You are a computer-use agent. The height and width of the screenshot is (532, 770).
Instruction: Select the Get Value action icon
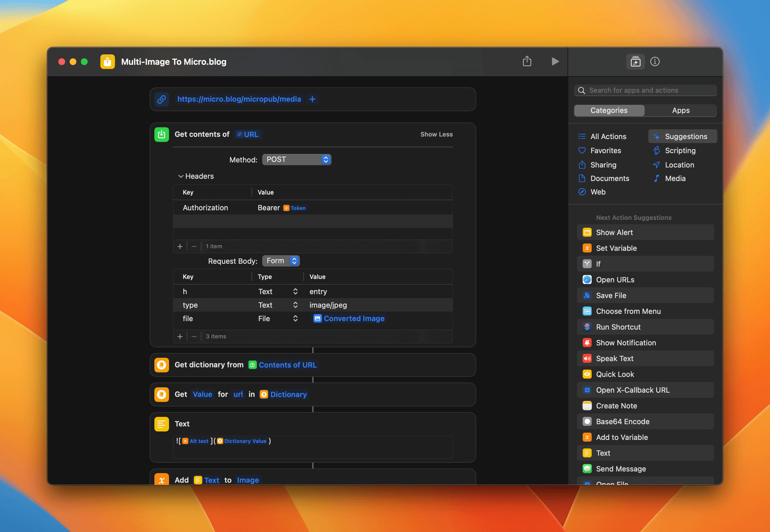pos(162,394)
